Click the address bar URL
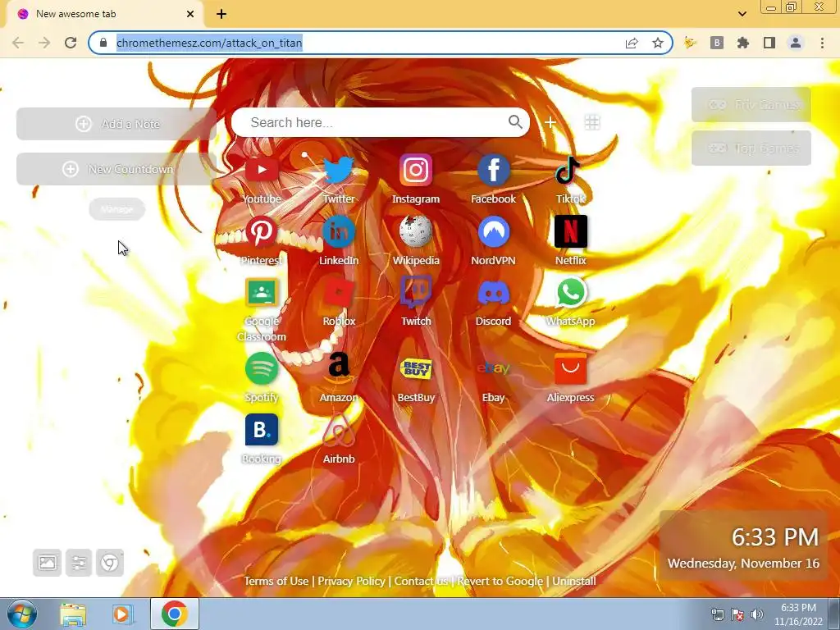This screenshot has height=630, width=840. (x=209, y=43)
